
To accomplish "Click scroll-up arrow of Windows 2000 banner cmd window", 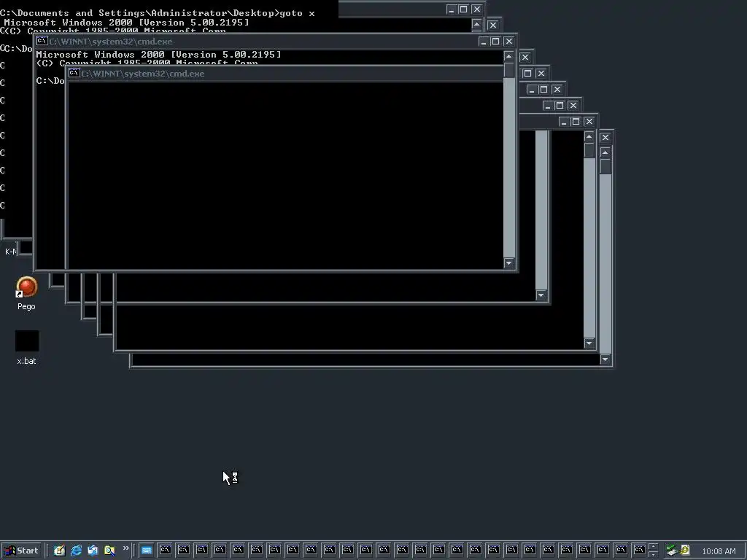I will click(x=508, y=57).
